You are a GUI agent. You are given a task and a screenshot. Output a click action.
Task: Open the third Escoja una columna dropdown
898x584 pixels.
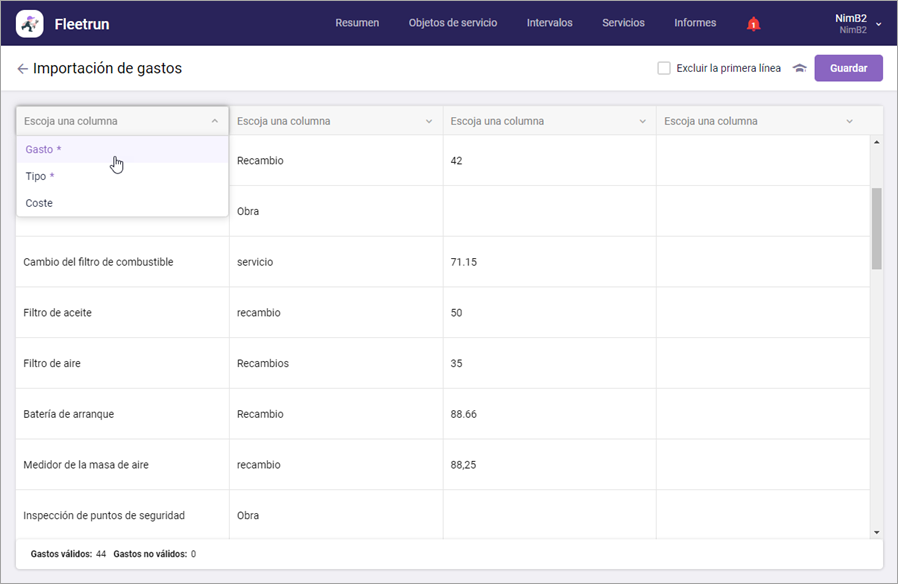[x=548, y=121]
